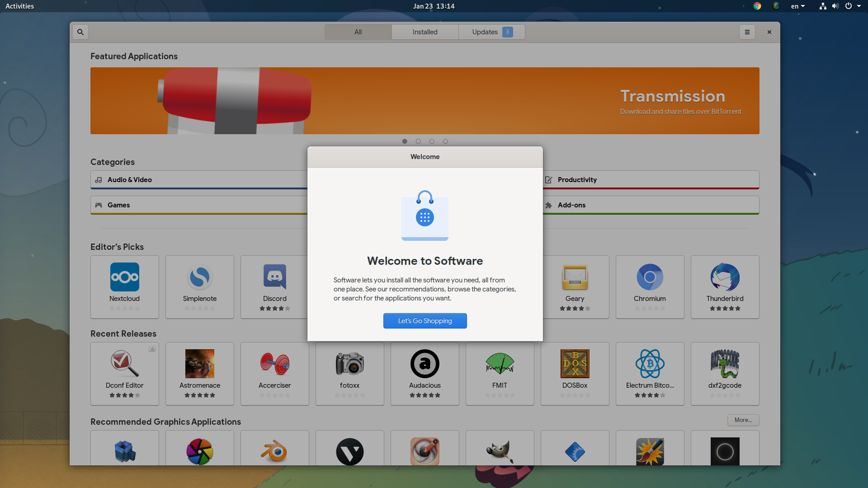Click the Transmission featured banner
This screenshot has height=488, width=868.
click(425, 101)
